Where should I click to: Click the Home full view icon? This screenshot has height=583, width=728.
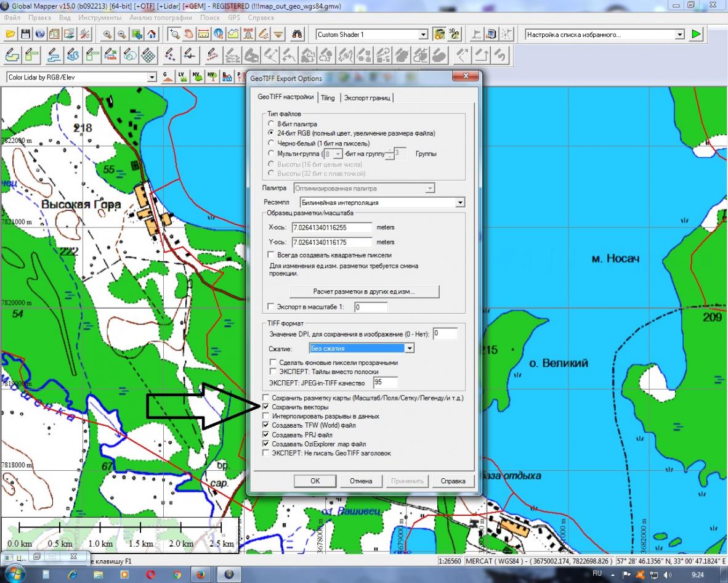click(x=152, y=35)
